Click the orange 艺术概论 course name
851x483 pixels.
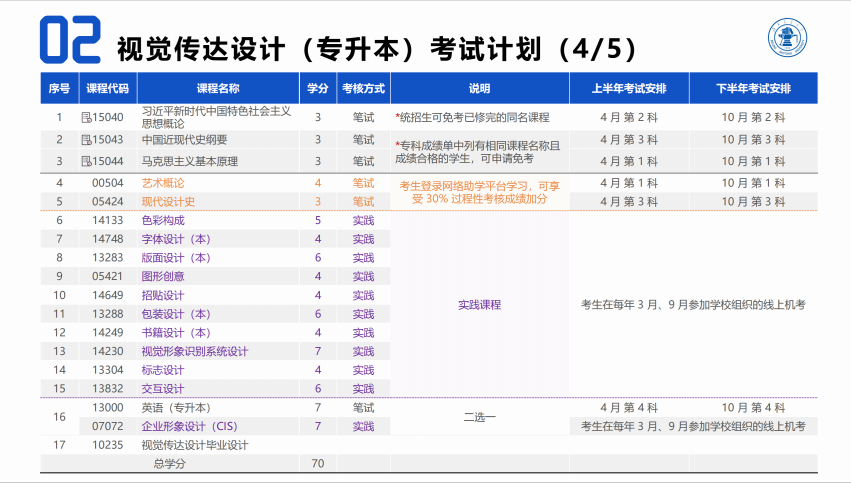(x=163, y=183)
